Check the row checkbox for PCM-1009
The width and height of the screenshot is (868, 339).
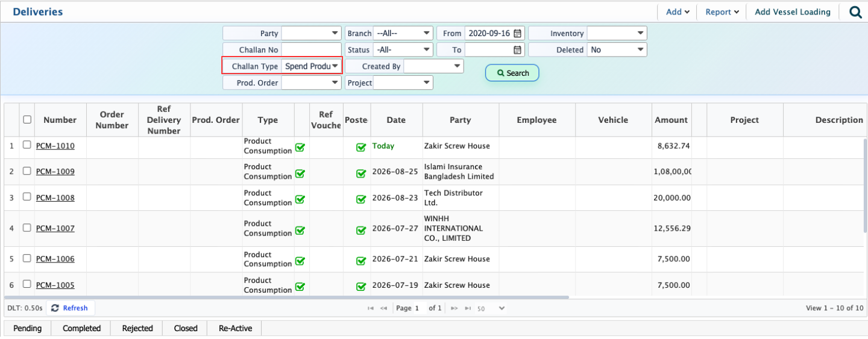point(27,171)
